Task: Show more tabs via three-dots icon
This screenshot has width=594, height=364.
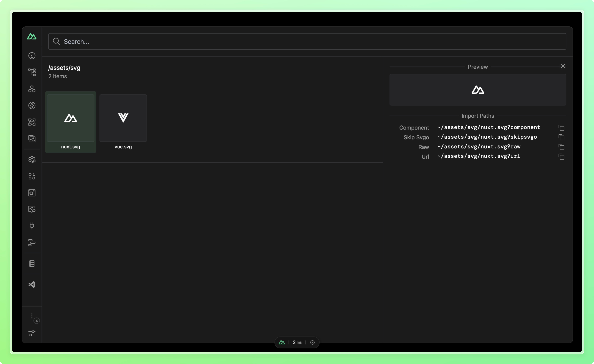Action: pyautogui.click(x=32, y=316)
